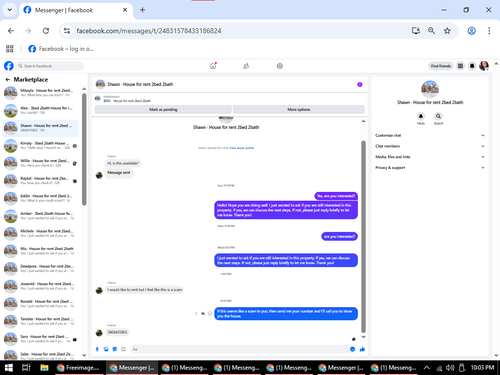Attach a photo or file icon
The width and height of the screenshot is (500, 375).
pos(106,349)
